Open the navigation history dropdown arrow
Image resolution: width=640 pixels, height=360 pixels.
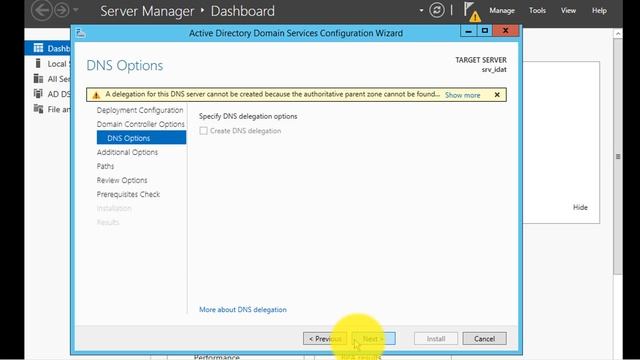(76, 10)
